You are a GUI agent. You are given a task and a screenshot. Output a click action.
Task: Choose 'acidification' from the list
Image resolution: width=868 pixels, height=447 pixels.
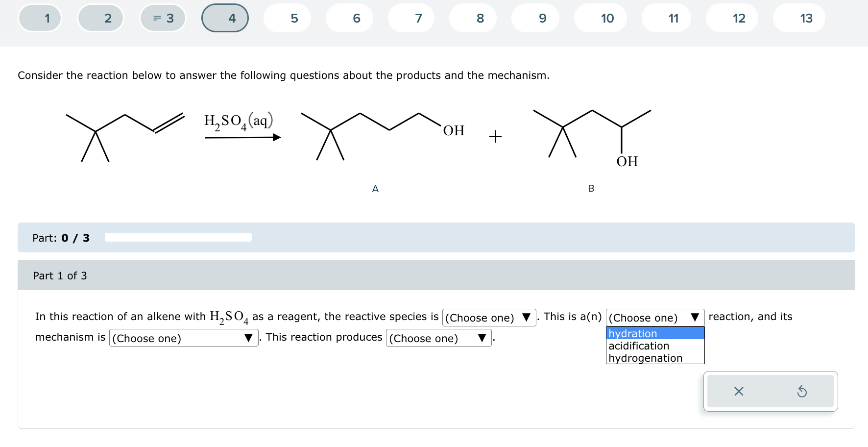tap(655, 346)
